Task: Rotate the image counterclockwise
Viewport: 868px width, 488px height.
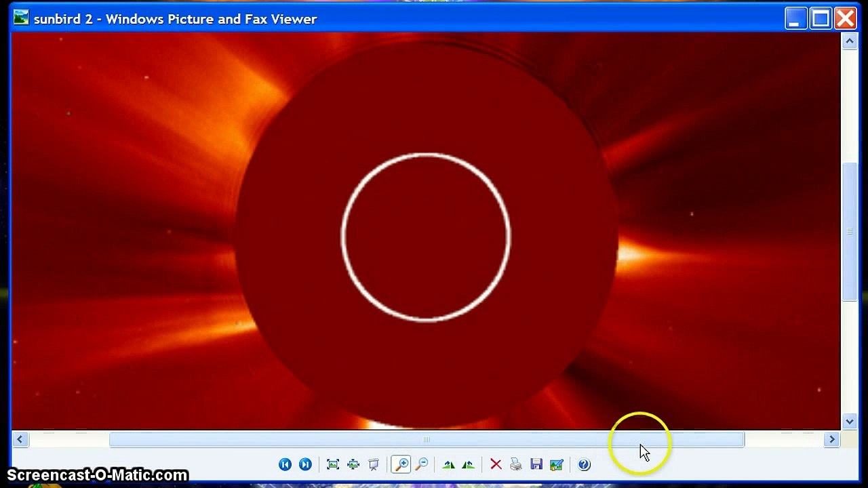Action: coord(468,464)
